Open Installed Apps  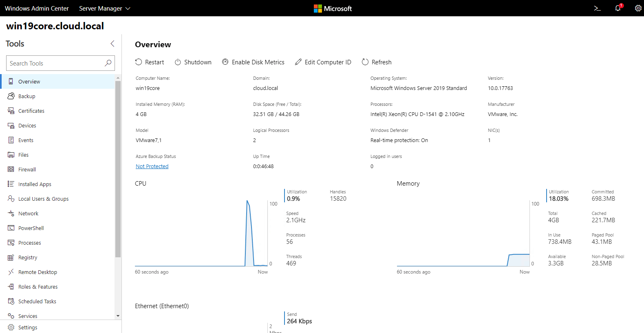[58, 184]
